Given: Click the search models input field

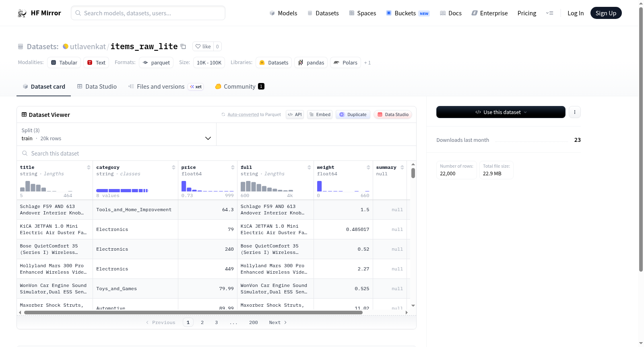Looking at the screenshot, I should click(x=148, y=13).
